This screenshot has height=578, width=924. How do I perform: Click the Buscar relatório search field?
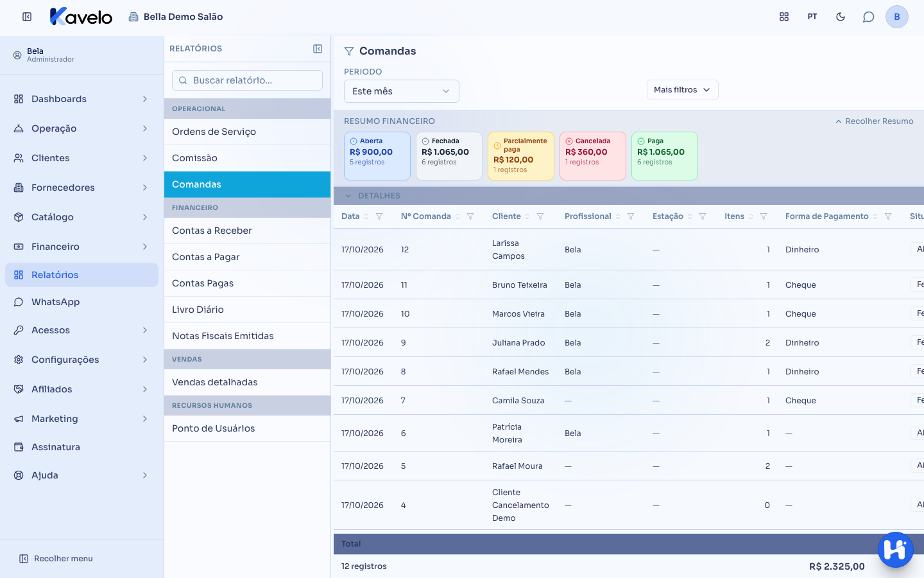(x=247, y=80)
